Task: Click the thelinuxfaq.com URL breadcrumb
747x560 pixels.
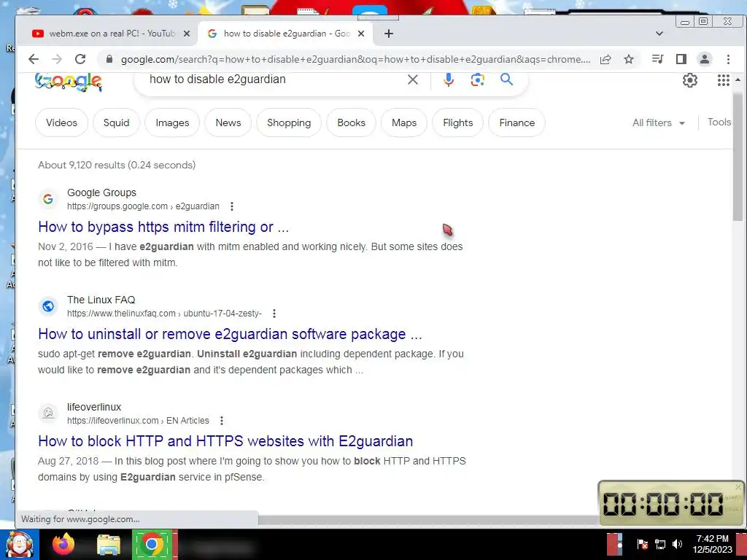Action: (164, 314)
